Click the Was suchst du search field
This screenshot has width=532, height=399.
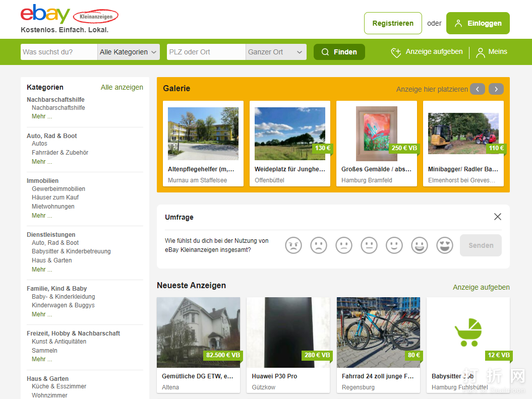[59, 52]
